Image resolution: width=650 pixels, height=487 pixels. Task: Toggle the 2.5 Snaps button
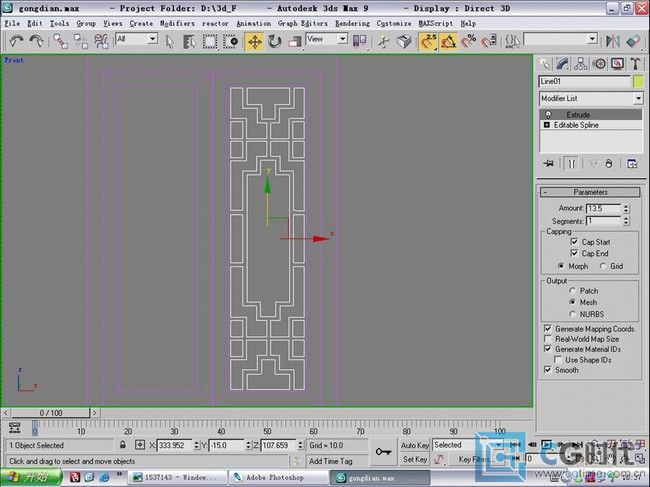pyautogui.click(x=428, y=41)
